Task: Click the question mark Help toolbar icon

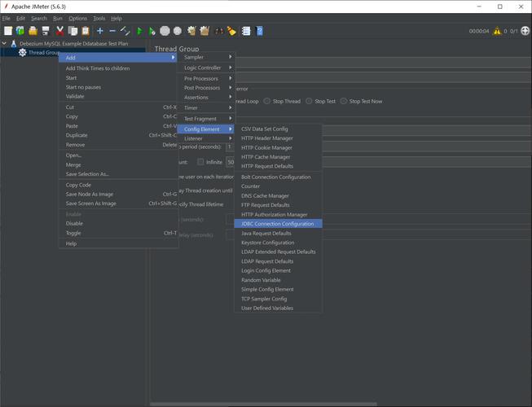Action: [259, 31]
